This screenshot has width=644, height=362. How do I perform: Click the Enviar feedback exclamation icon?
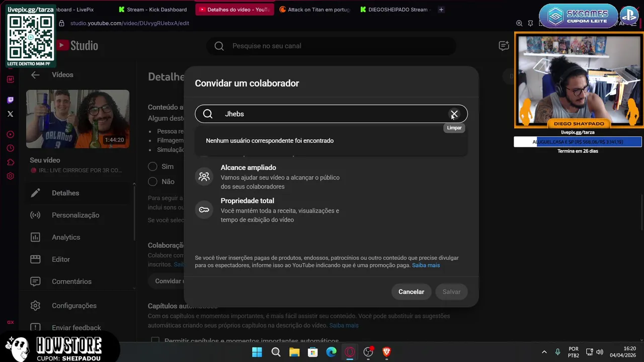(x=35, y=328)
